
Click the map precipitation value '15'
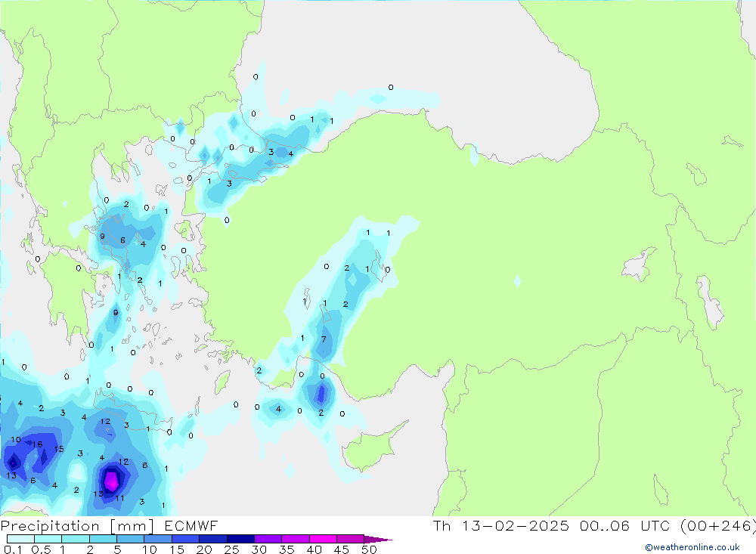pos(59,449)
